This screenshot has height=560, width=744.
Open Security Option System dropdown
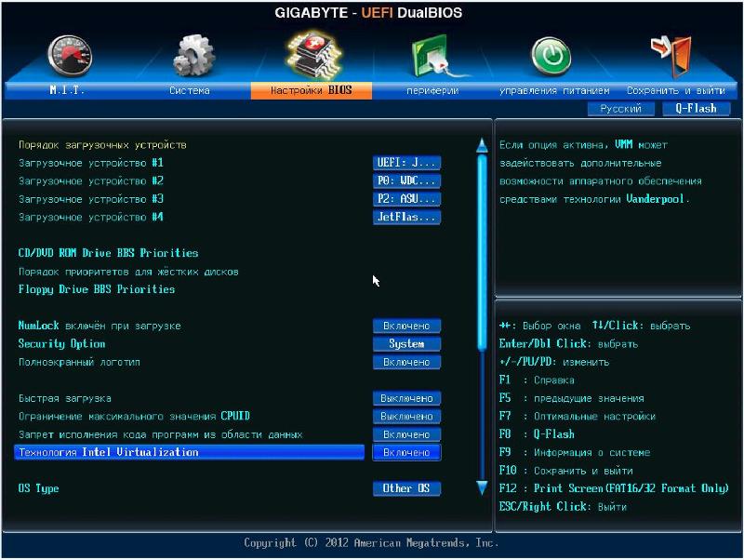[x=406, y=343]
